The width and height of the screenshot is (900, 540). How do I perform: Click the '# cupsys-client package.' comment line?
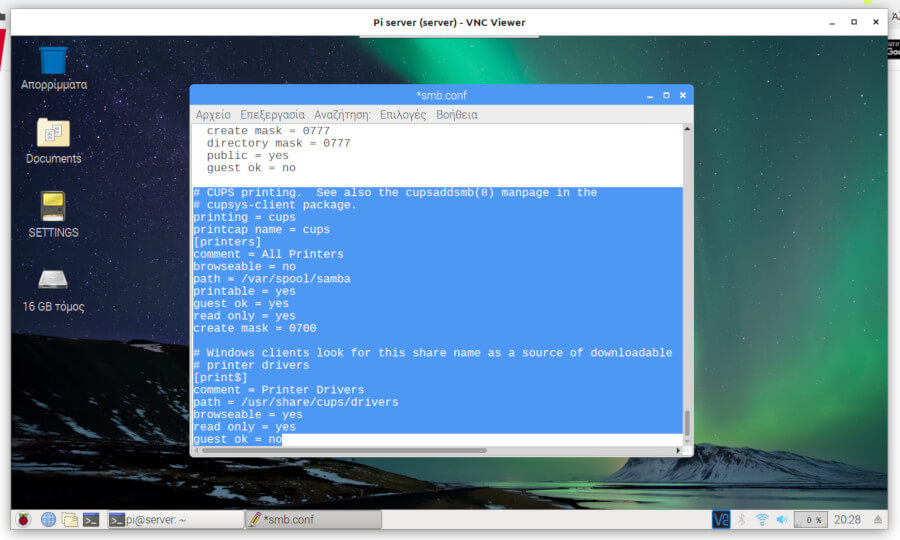275,205
